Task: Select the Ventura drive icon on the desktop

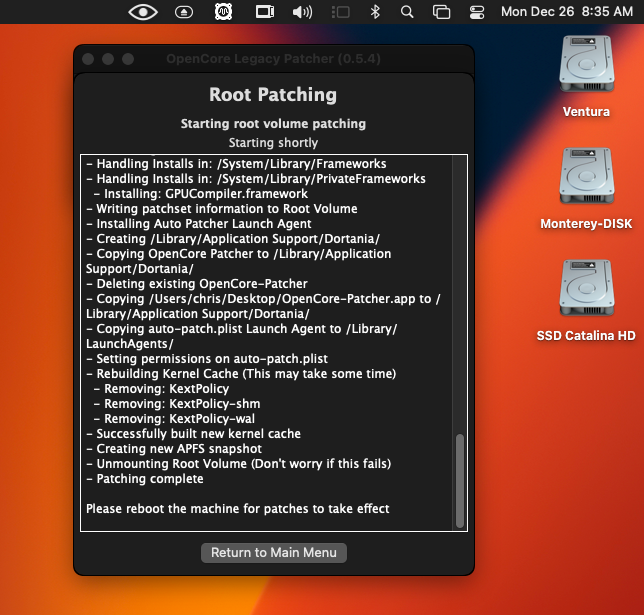Action: point(586,64)
